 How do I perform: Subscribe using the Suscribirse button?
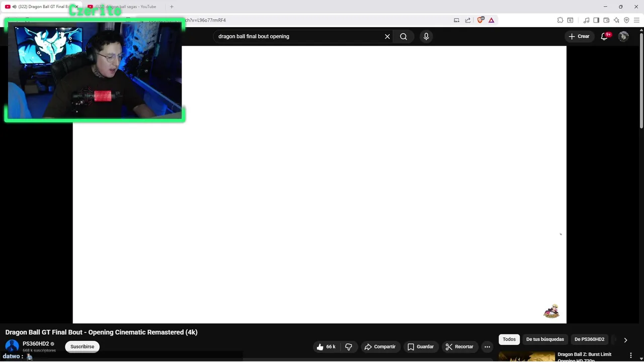tap(82, 346)
